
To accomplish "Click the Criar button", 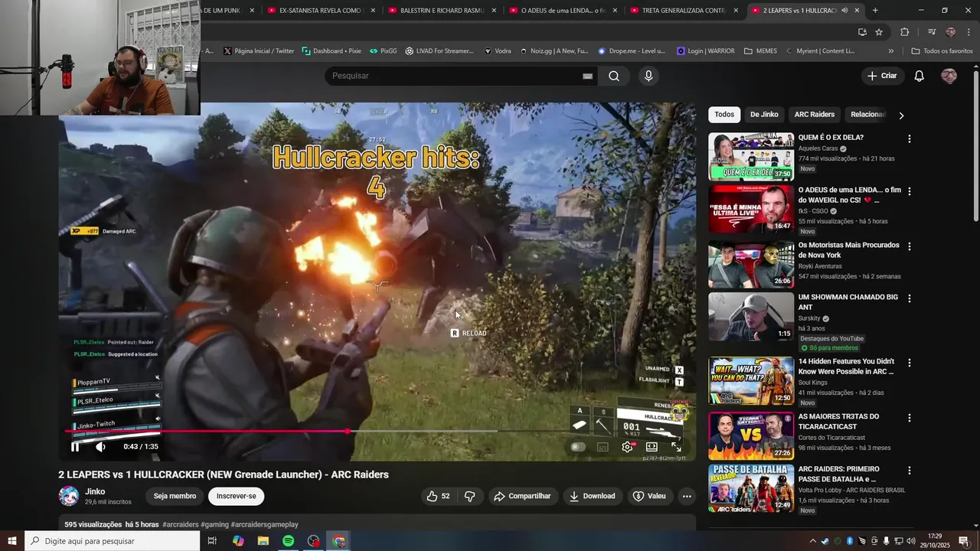I will [882, 76].
